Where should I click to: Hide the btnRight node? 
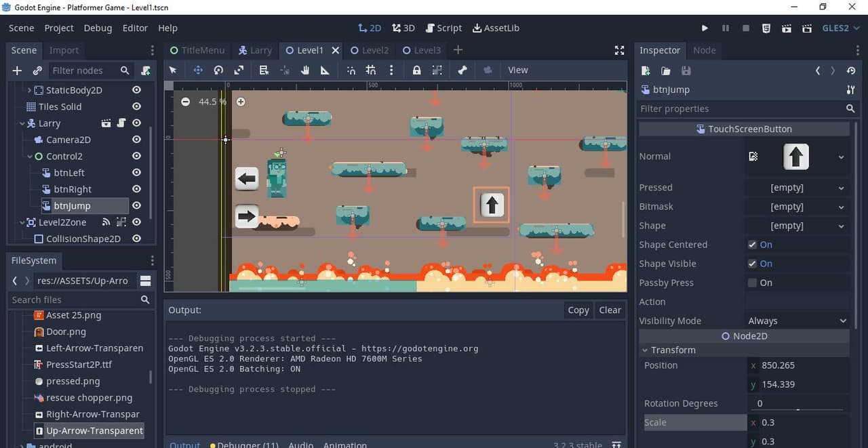(x=136, y=189)
